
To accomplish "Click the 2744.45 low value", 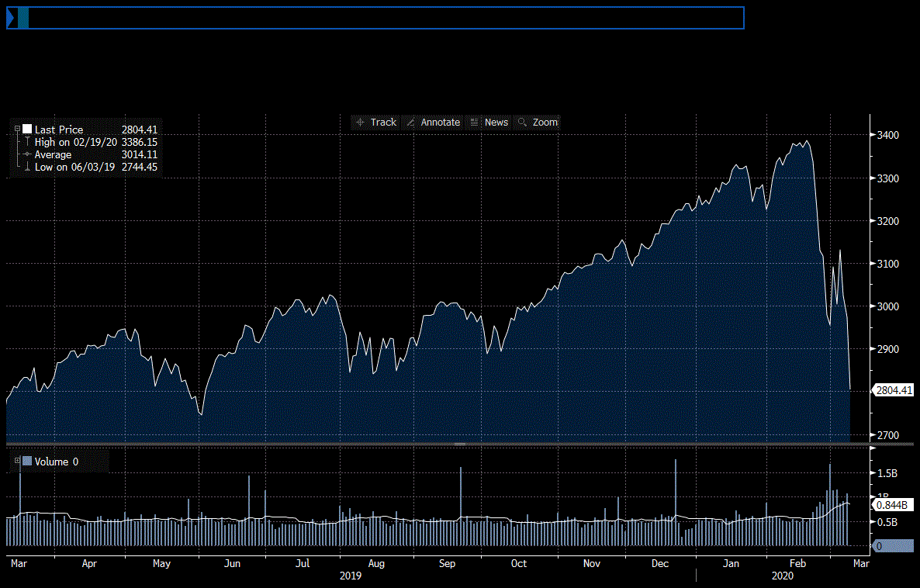I will (x=140, y=167).
